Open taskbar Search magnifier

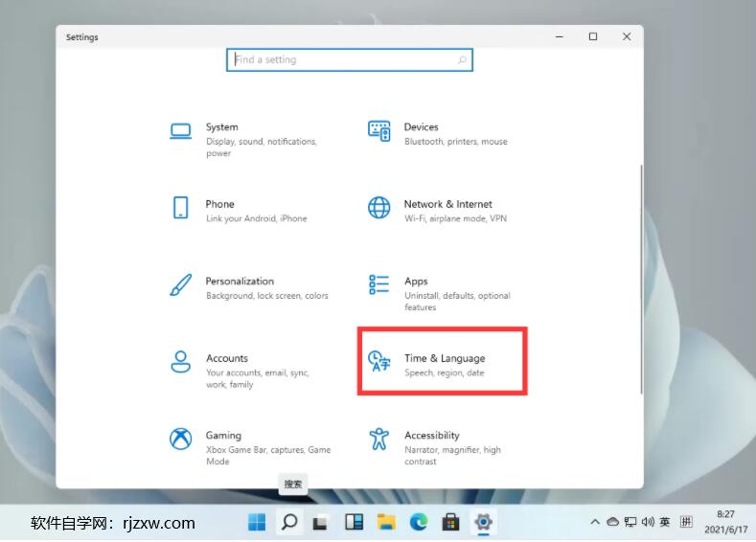[x=289, y=522]
